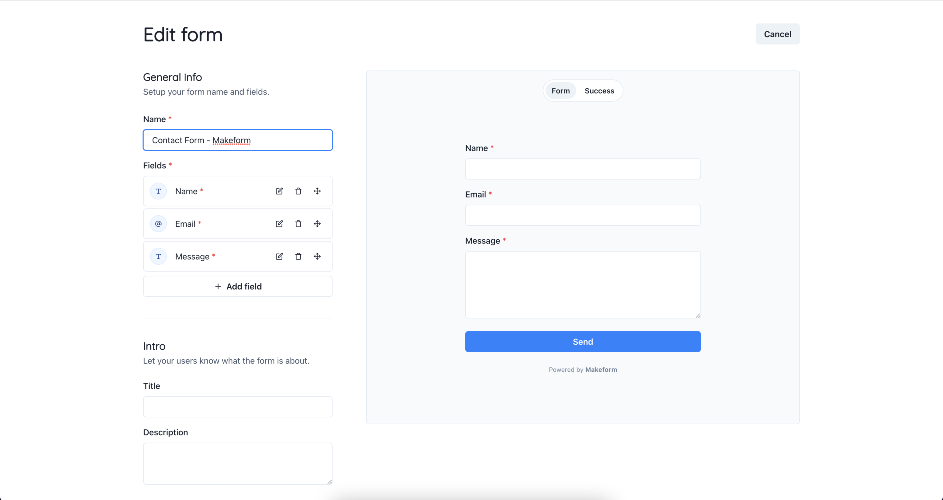943x500 pixels.
Task: Click the preview Email input field
Action: coord(583,215)
